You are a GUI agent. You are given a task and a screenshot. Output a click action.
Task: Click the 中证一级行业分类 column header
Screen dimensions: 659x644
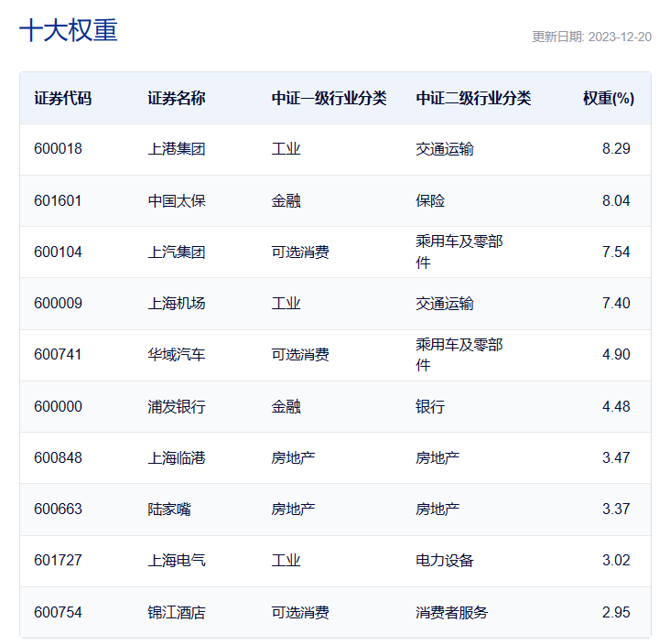point(329,98)
